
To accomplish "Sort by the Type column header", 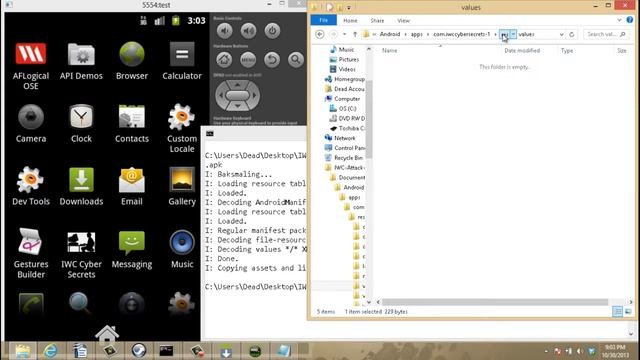I will point(567,51).
